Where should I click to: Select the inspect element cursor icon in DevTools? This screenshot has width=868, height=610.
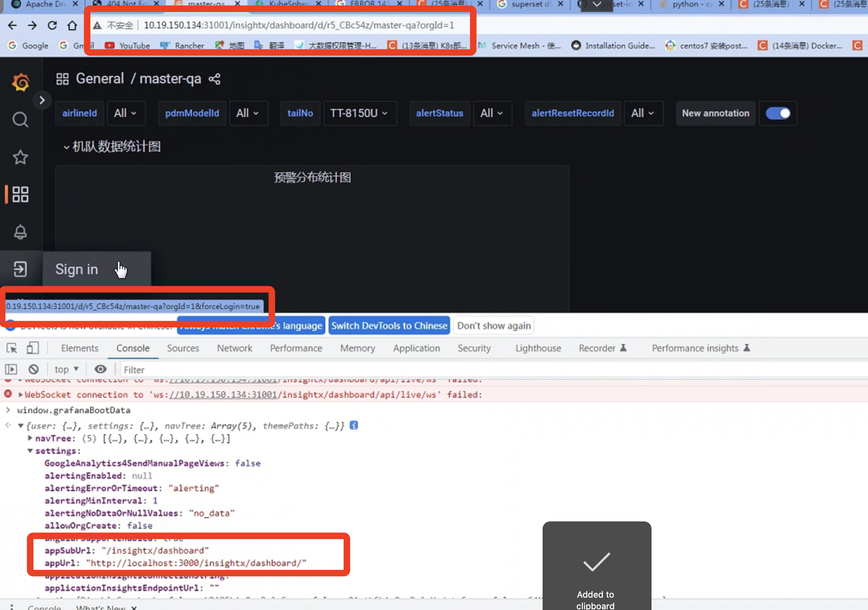coord(12,348)
